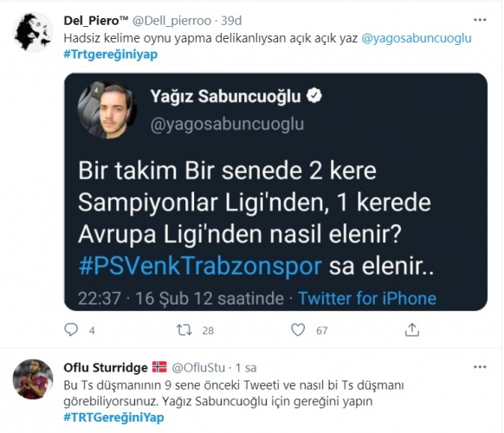Click the #TRTGereğiniYap hashtag in the second tweet
The width and height of the screenshot is (504, 433).
(113, 417)
